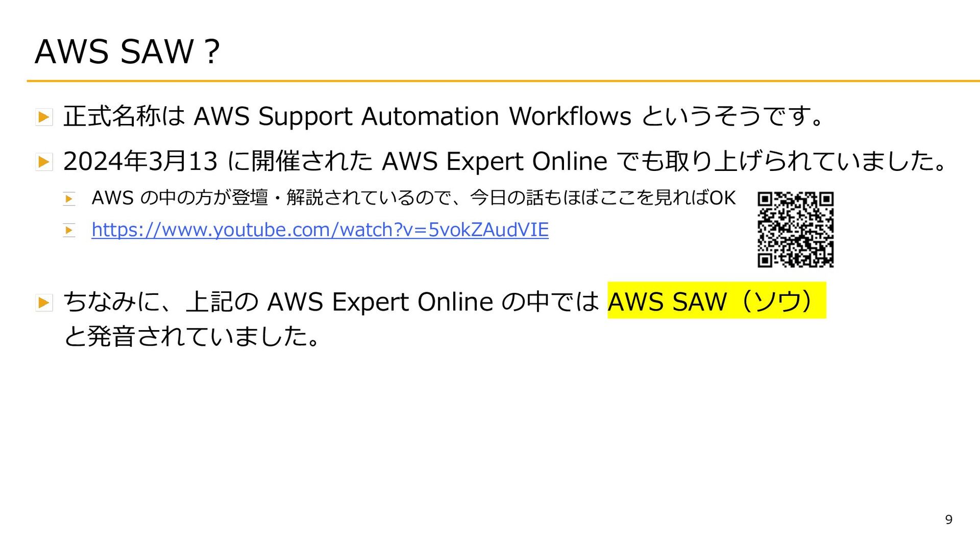Image resolution: width=980 pixels, height=551 pixels.
Task: Click the 今日の話もほぼここを見ればOK text
Action: [603, 197]
